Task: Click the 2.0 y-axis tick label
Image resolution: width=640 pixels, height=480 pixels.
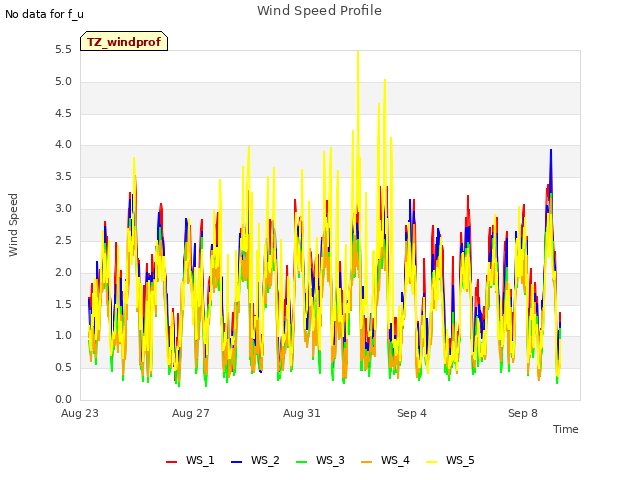Action: [63, 272]
